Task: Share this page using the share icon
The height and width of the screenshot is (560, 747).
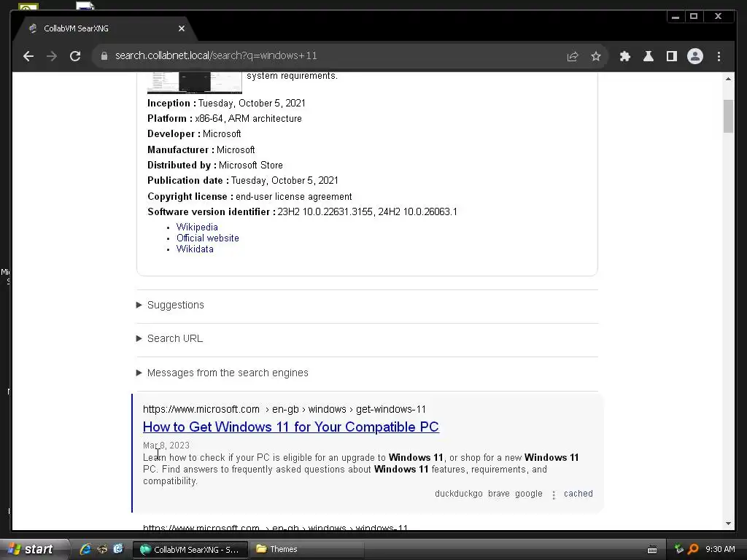Action: (573, 57)
